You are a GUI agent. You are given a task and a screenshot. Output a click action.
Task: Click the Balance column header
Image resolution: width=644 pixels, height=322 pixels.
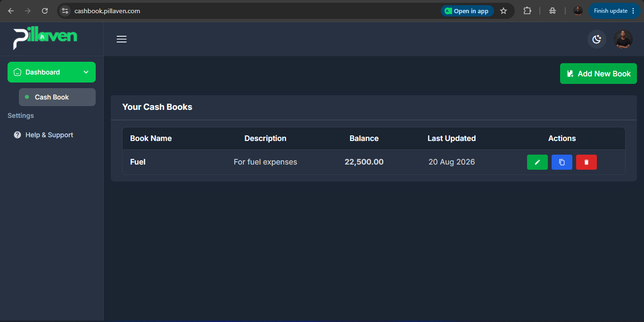point(364,139)
